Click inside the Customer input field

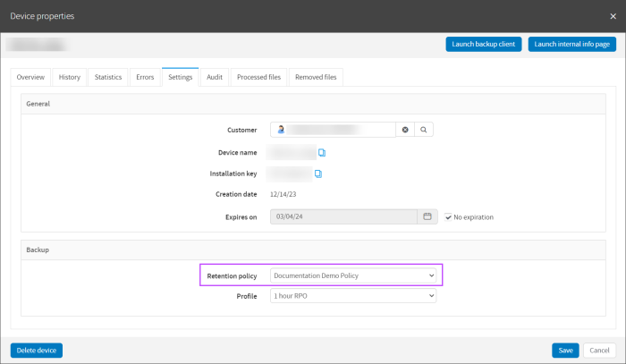coord(335,130)
